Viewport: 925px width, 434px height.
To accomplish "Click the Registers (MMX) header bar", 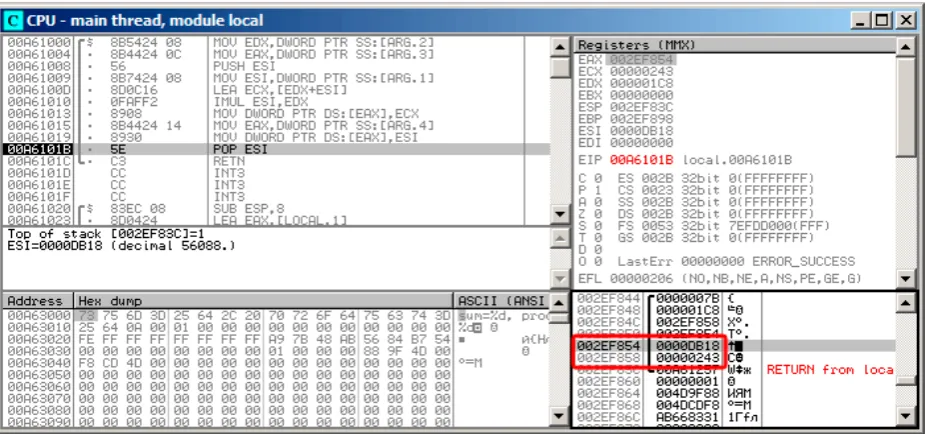I will click(734, 45).
